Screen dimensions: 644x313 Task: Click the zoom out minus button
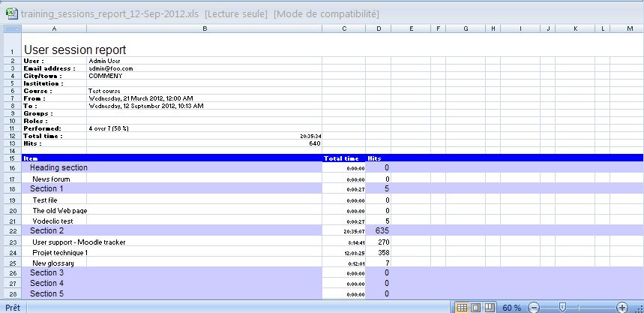[534, 308]
